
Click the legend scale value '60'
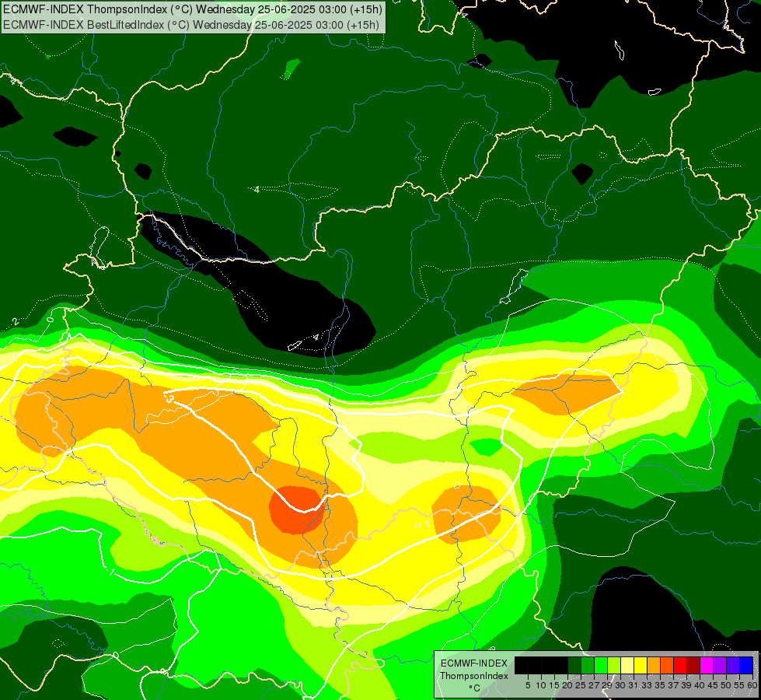click(x=752, y=685)
